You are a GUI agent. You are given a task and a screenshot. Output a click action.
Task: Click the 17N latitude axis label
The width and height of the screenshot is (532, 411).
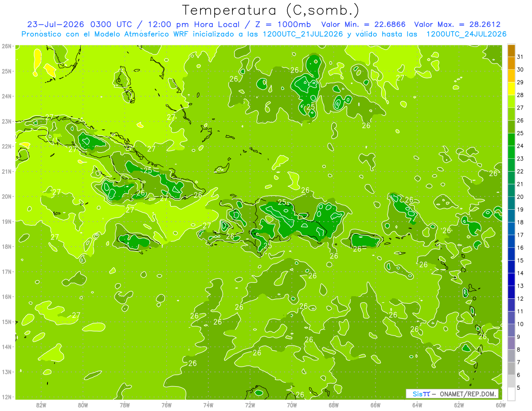6,271
